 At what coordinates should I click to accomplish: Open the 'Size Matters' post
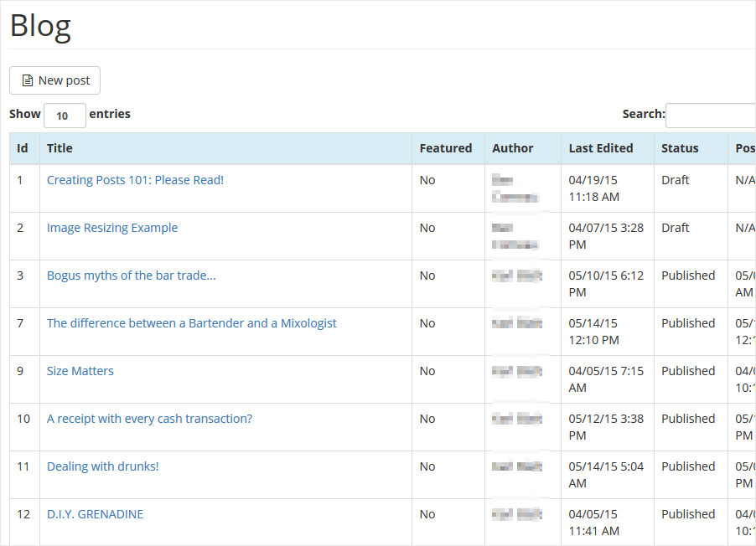tap(80, 371)
